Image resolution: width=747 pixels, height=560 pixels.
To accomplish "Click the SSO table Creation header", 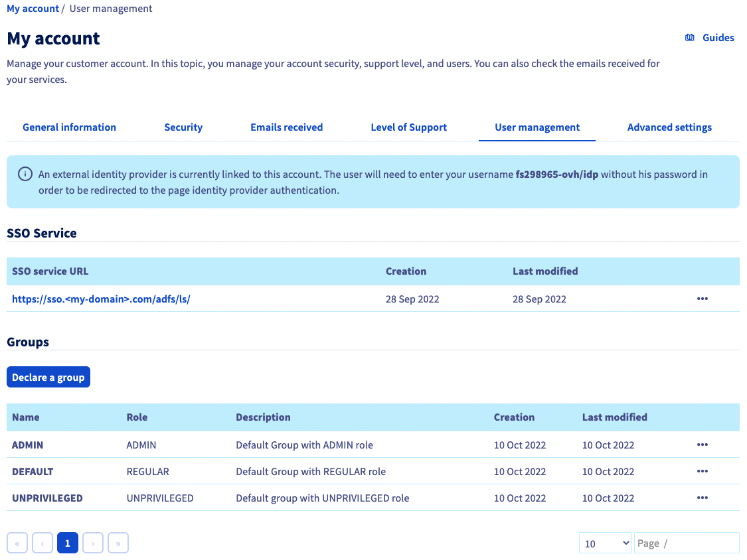I will (406, 271).
